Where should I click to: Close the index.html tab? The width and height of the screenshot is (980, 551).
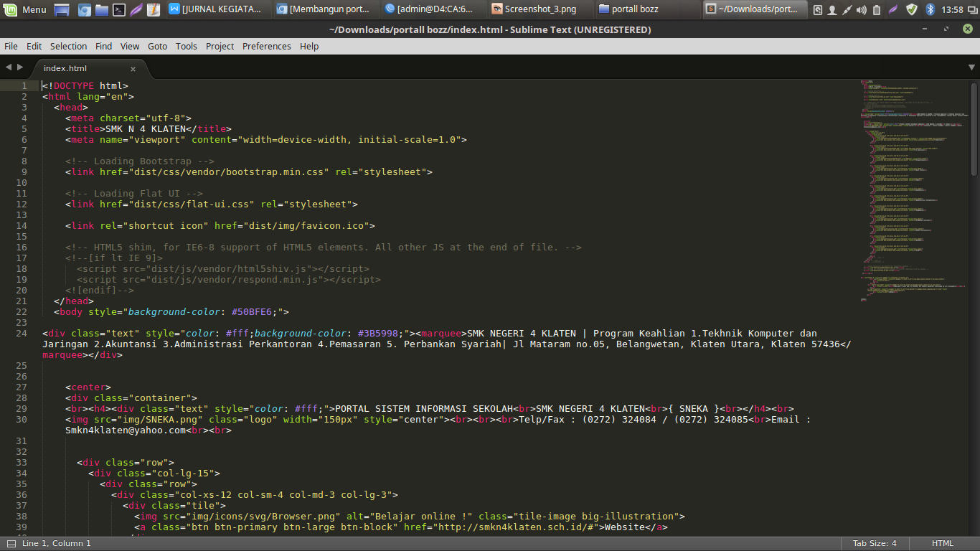click(133, 69)
